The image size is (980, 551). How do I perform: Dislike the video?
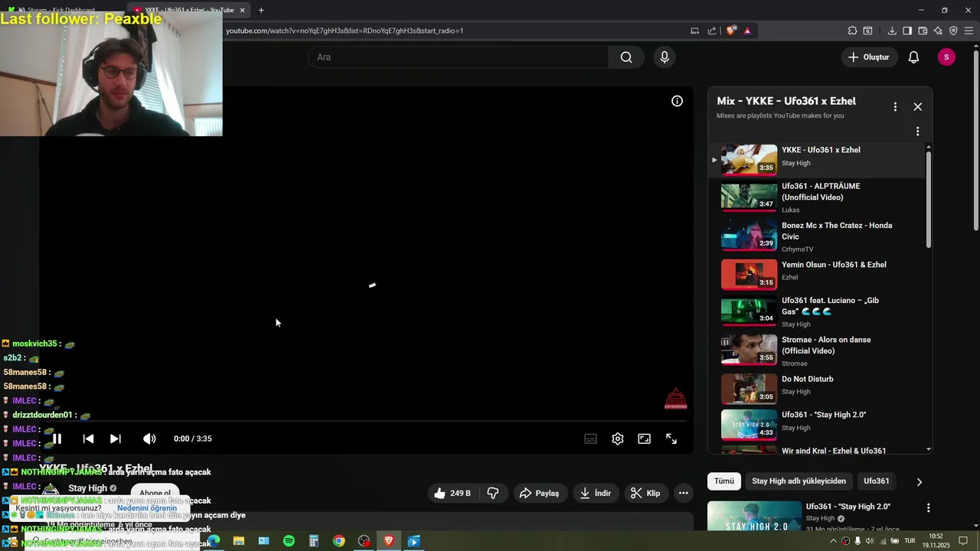(x=493, y=494)
